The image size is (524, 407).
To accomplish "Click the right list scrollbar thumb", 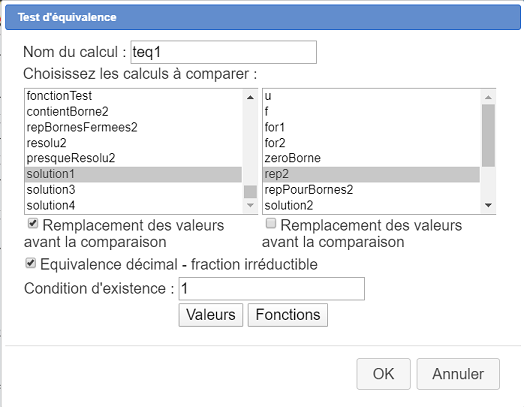I will click(x=488, y=135).
